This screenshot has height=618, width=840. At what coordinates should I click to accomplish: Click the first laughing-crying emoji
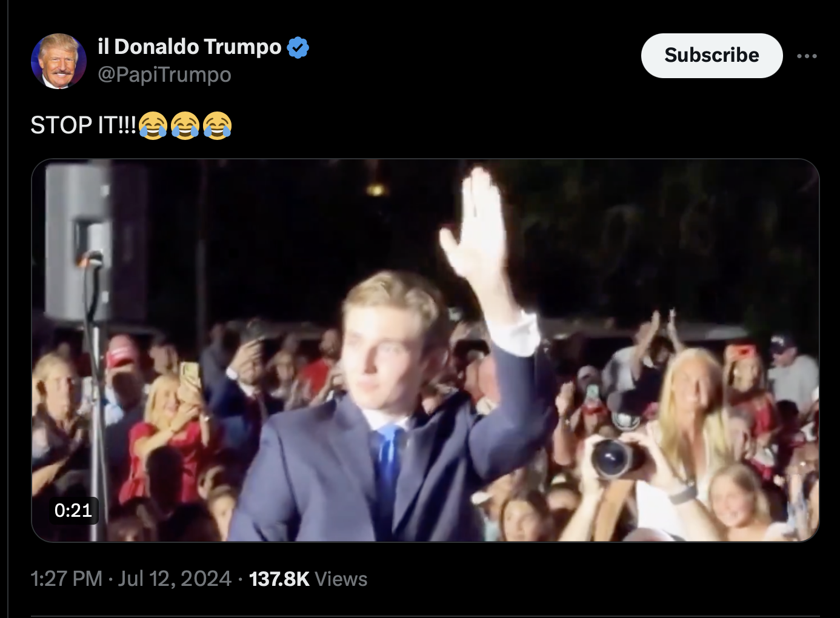pyautogui.click(x=153, y=125)
